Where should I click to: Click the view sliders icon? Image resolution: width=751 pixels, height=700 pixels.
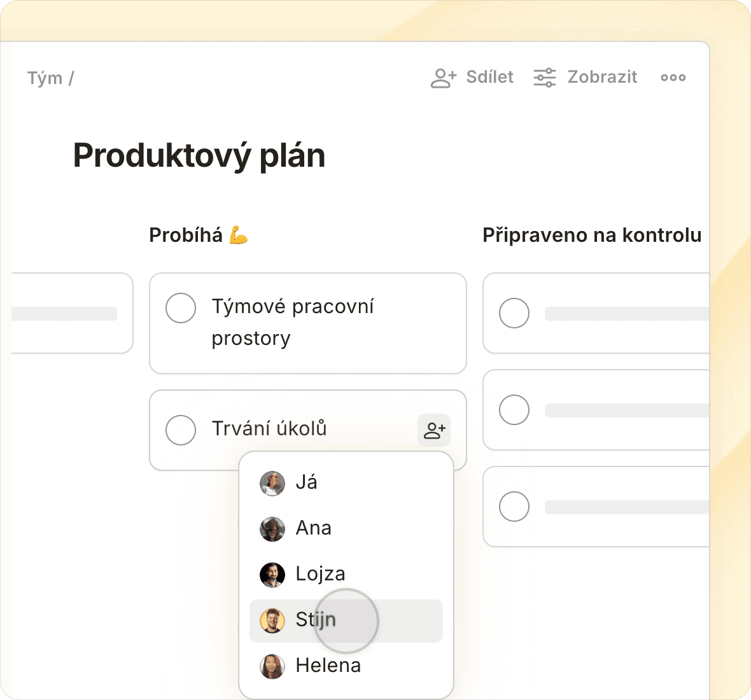pyautogui.click(x=545, y=78)
